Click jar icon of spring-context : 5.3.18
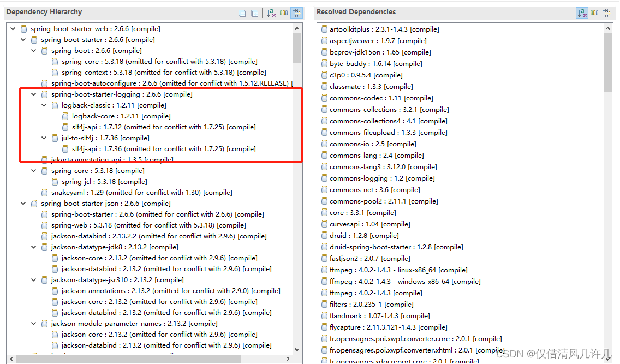 [x=55, y=73]
